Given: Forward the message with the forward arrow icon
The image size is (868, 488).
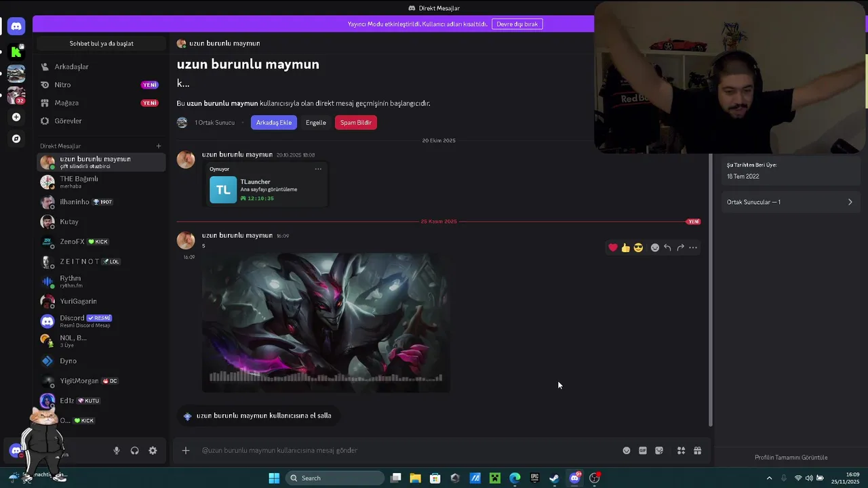Looking at the screenshot, I should [680, 247].
